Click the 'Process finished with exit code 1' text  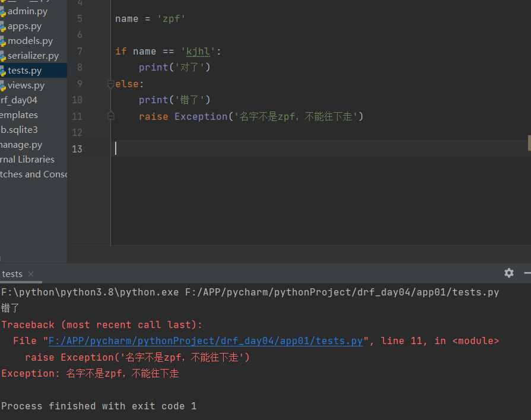click(x=99, y=406)
